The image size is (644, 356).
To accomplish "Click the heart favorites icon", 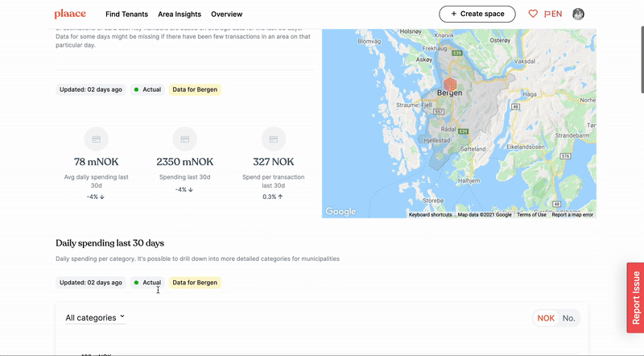I will pos(533,14).
